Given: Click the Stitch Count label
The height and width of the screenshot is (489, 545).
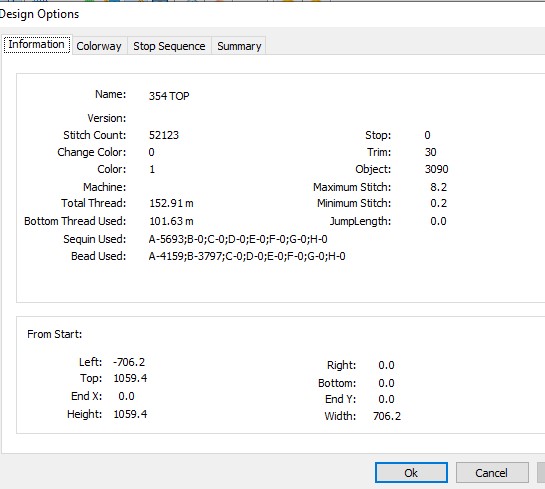Looking at the screenshot, I should [95, 135].
